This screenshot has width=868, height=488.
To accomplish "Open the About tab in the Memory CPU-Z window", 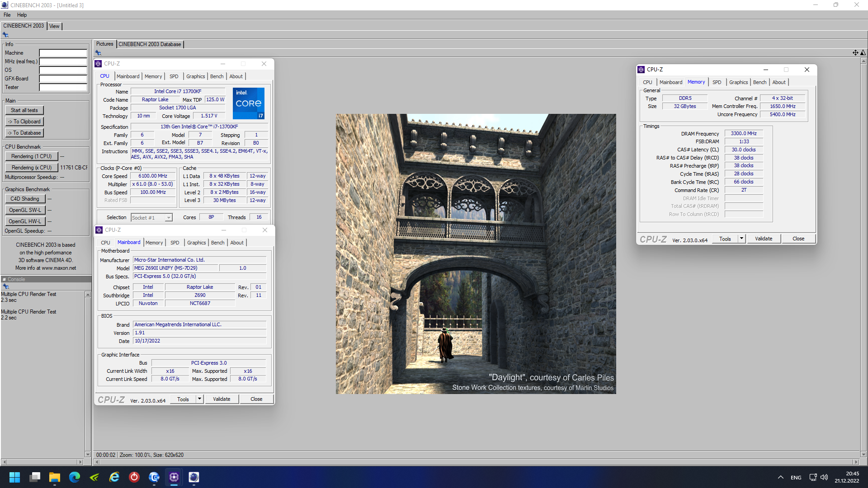I will 778,82.
